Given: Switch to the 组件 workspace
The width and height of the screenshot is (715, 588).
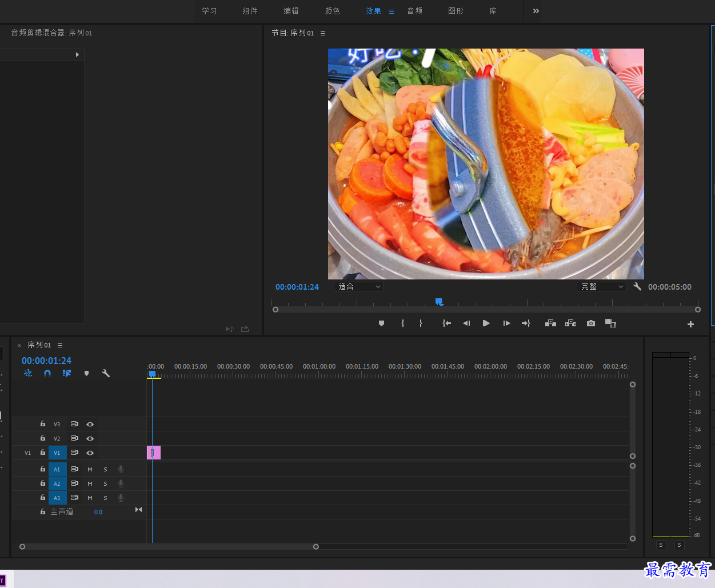Looking at the screenshot, I should click(x=250, y=11).
